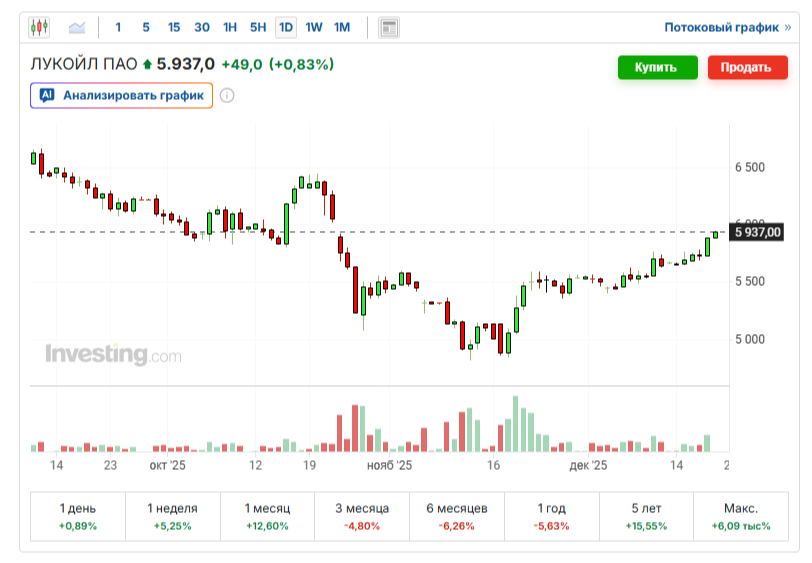812x563 pixels.
Task: Select the 30 minute interval
Action: tap(201, 27)
